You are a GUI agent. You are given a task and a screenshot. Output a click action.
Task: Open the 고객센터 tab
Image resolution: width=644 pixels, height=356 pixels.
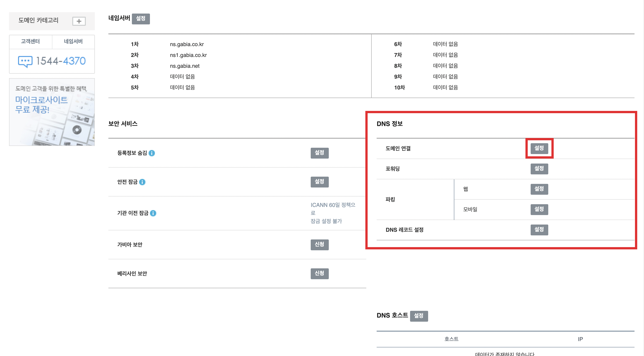point(30,42)
